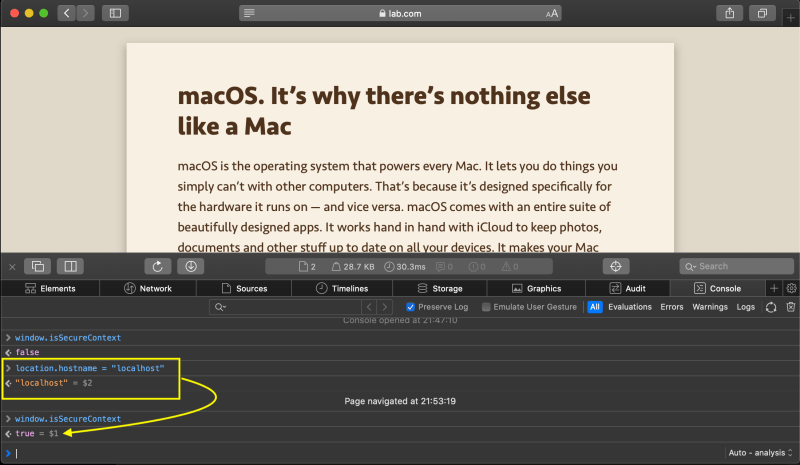The height and width of the screenshot is (465, 800).
Task: Open Reader view icon in address bar
Action: click(x=249, y=13)
